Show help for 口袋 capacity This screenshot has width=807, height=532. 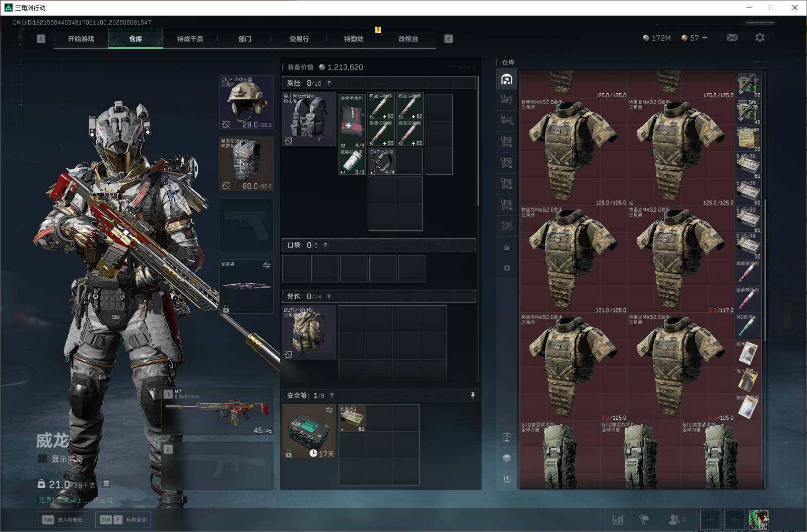(x=325, y=245)
